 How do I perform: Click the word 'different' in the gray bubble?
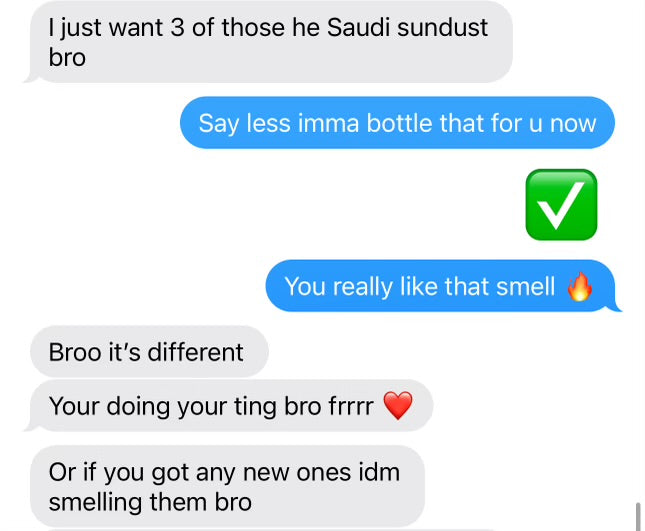[x=195, y=352]
